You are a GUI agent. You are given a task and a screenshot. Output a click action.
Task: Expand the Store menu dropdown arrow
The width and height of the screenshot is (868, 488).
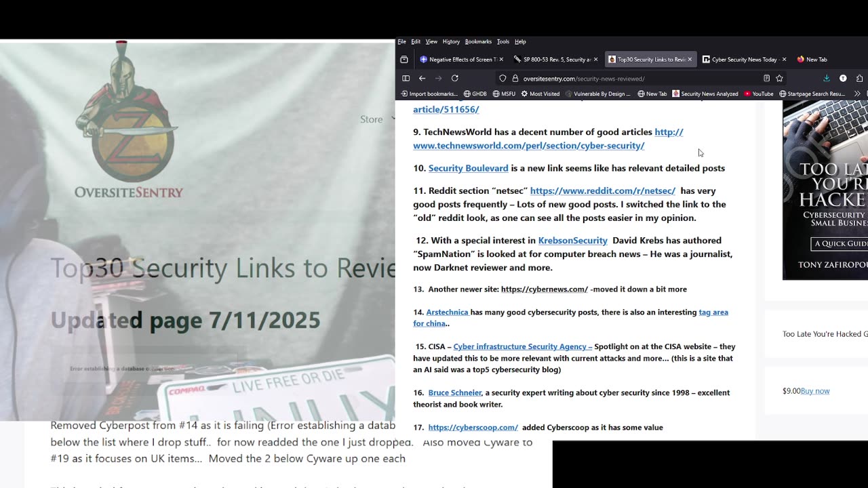(393, 119)
